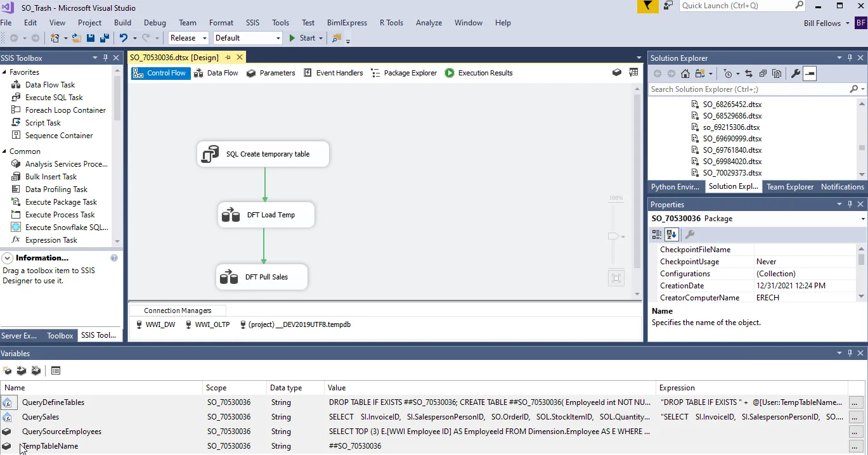Switch to the Event Handlers tab
The height and width of the screenshot is (455, 868).
coord(334,73)
